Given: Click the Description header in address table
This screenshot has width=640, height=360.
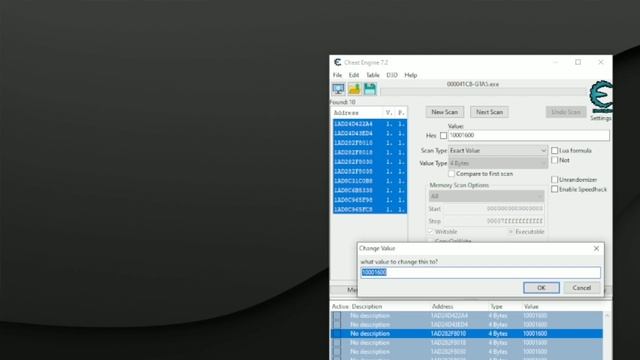Looking at the screenshot, I should (367, 306).
